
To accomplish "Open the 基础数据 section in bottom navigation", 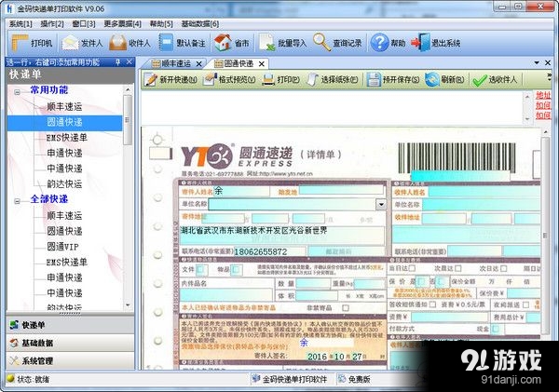I will click(x=70, y=343).
